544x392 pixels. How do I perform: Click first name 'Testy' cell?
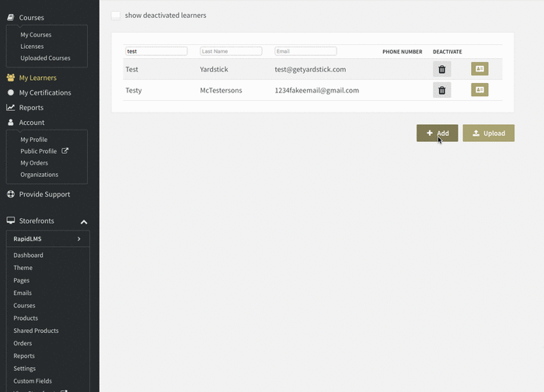134,91
